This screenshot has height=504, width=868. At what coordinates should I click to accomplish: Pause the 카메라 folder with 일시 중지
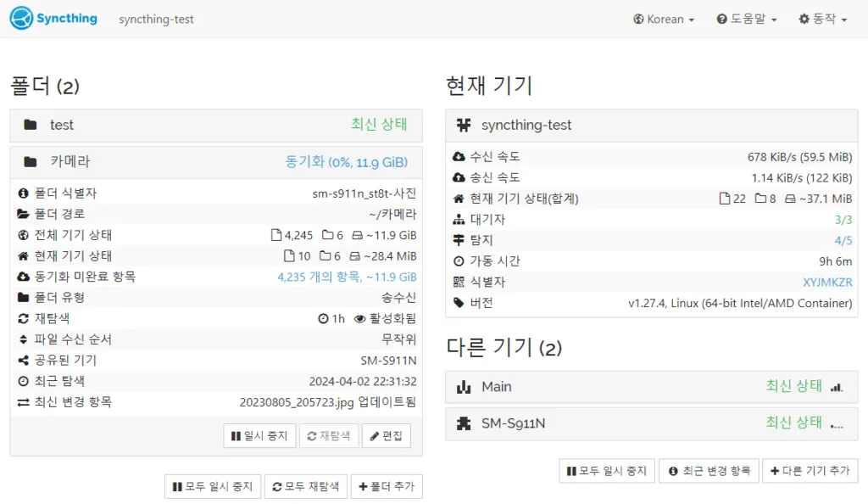click(x=260, y=436)
